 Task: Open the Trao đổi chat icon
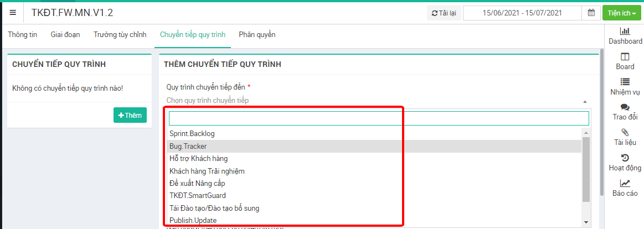pyautogui.click(x=625, y=107)
